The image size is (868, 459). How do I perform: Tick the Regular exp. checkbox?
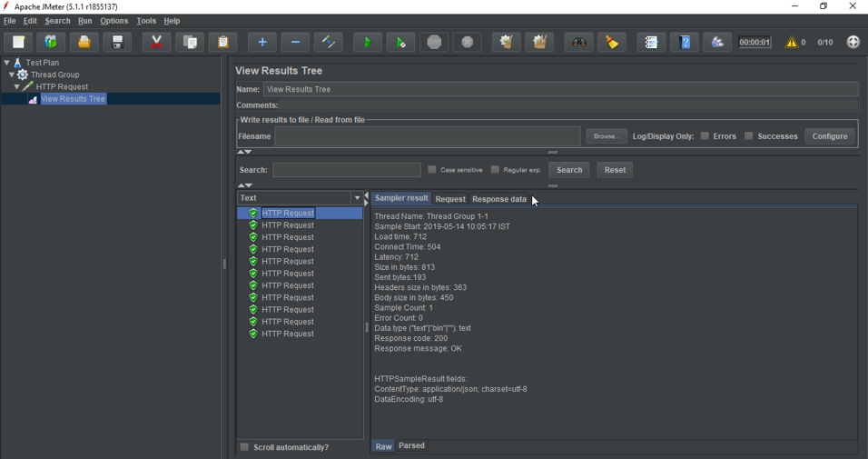[495, 170]
